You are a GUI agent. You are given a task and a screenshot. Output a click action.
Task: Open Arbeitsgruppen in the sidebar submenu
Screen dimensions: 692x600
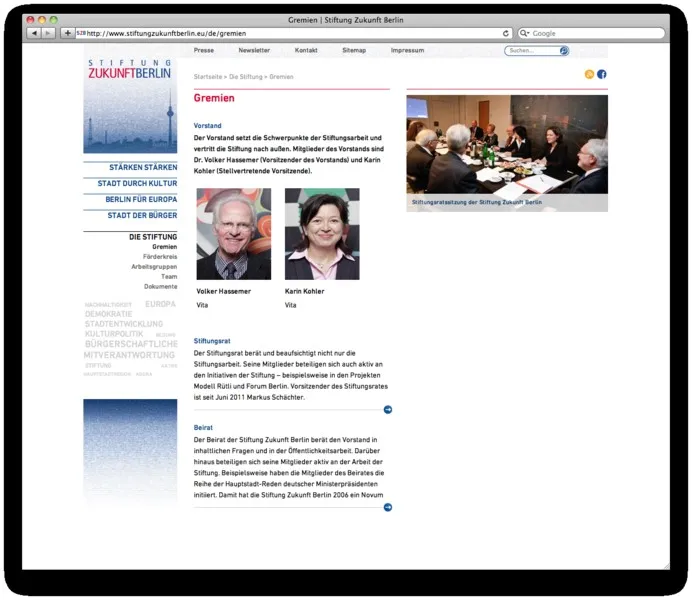(x=154, y=266)
